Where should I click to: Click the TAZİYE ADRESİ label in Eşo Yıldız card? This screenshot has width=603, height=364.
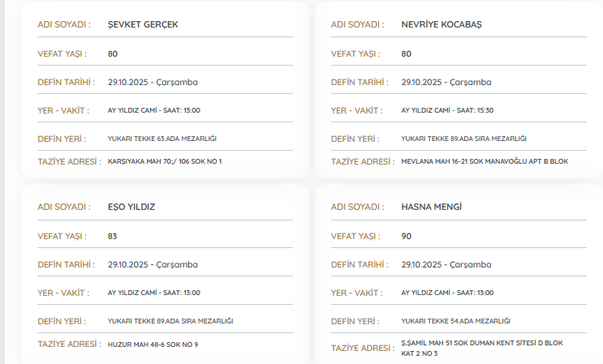pos(68,345)
